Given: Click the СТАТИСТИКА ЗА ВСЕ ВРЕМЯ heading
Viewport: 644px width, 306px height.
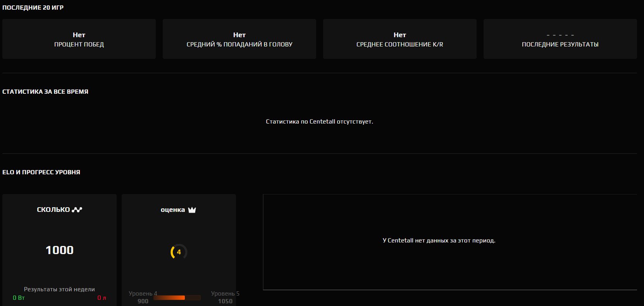Looking at the screenshot, I should tap(45, 91).
